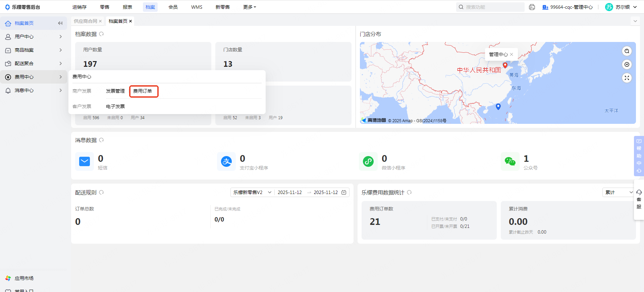Click the printer icon in top bar
Screen dimensions: 644x292
(532, 7)
